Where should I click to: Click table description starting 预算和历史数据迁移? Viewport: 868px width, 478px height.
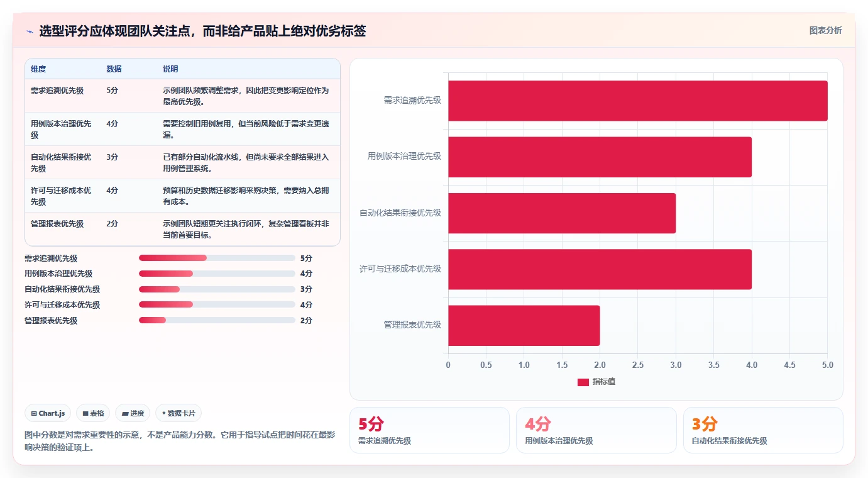[246, 196]
